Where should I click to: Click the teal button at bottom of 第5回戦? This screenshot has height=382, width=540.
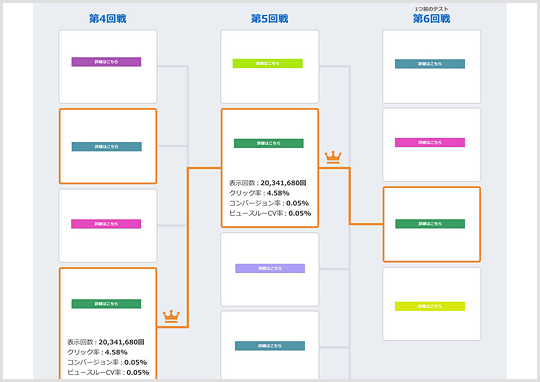click(x=270, y=346)
